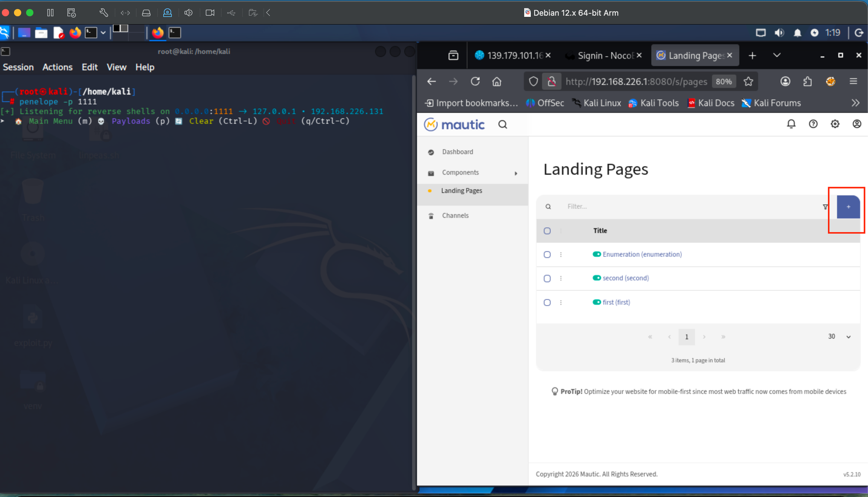
Task: Open the Edit menu in the terminal
Action: click(89, 67)
